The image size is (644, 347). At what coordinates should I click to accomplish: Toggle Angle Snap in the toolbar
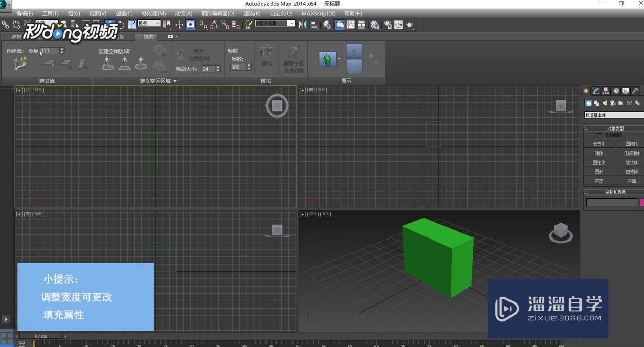[x=213, y=25]
